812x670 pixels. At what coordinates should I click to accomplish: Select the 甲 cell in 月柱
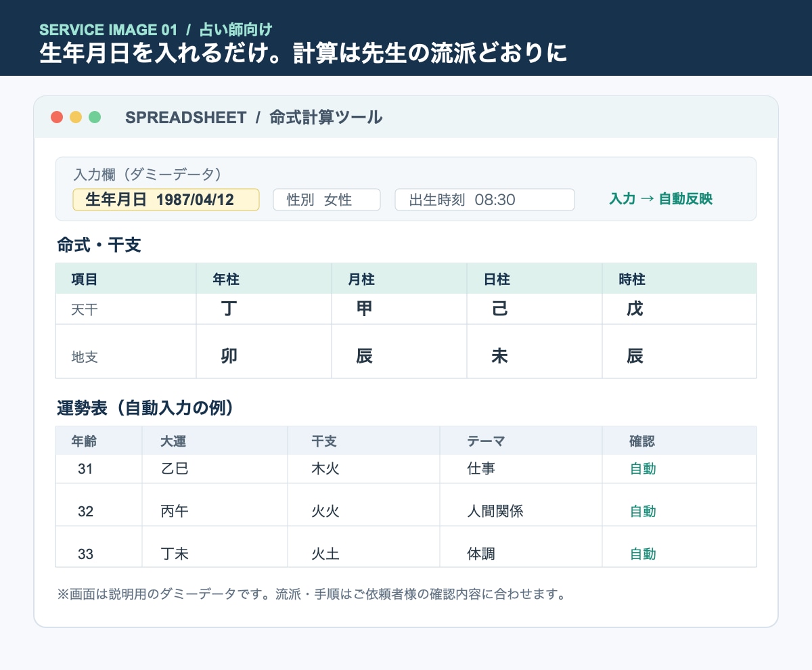[399, 309]
